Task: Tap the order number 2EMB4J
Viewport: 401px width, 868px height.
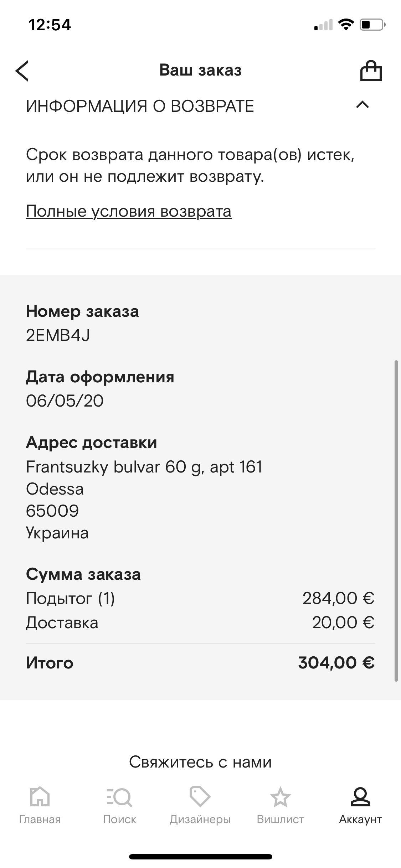Action: [58, 335]
